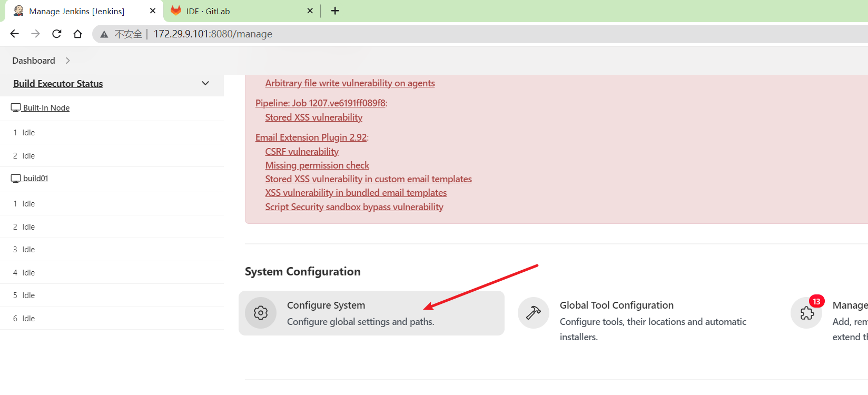
Task: Open XSS vulnerability in bundled email templates
Action: [356, 193]
